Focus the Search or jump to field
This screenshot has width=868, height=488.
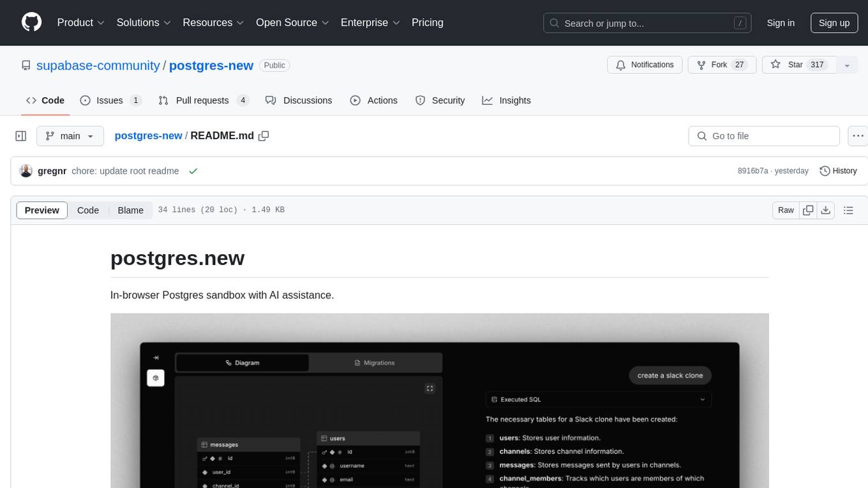pos(648,23)
